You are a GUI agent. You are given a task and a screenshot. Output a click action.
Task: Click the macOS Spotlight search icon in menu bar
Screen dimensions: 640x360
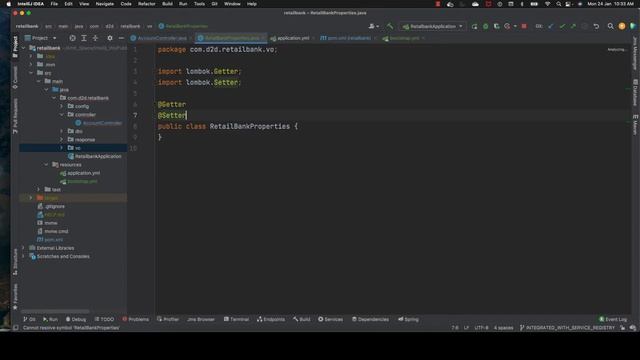pyautogui.click(x=558, y=4)
